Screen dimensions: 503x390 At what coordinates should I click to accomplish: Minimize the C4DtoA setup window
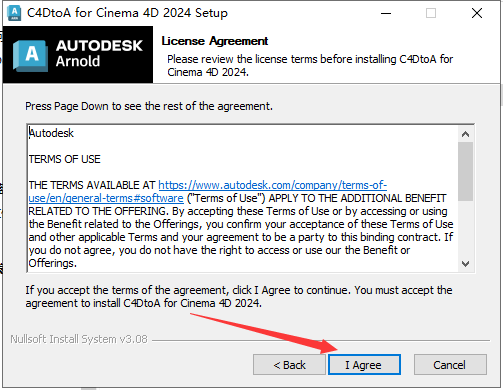coord(386,13)
